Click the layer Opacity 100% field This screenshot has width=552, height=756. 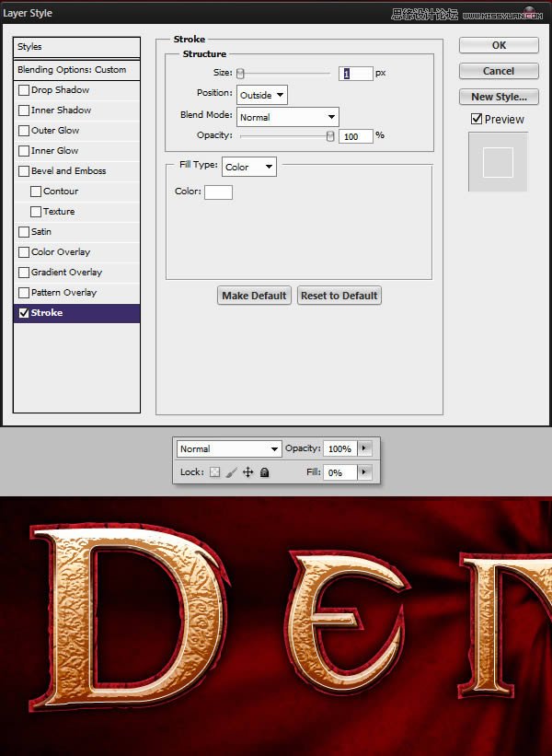[340, 448]
